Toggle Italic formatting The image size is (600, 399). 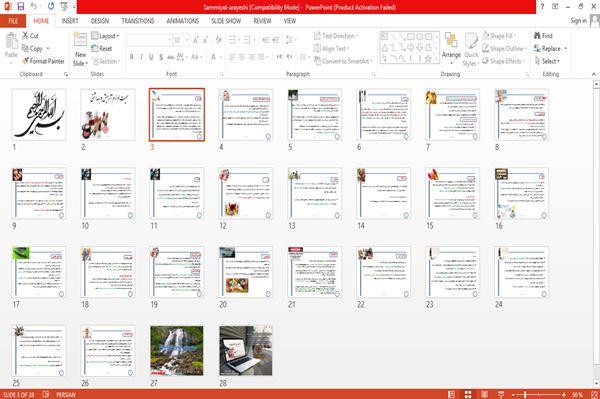pos(141,57)
